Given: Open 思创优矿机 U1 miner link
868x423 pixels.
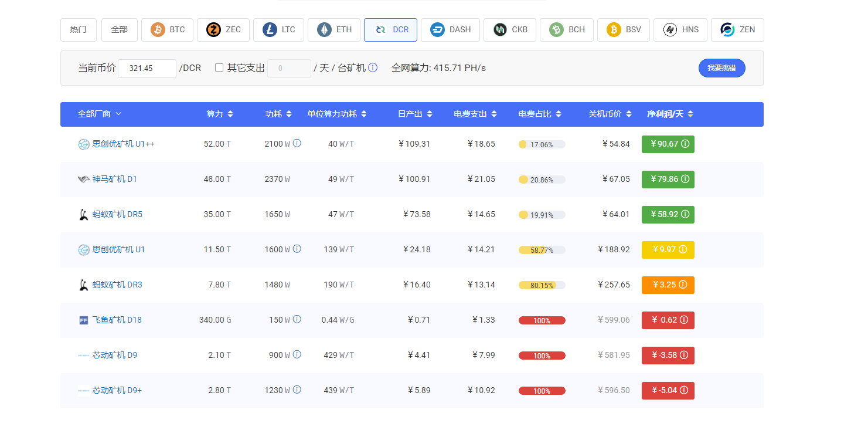Looking at the screenshot, I should point(118,249).
